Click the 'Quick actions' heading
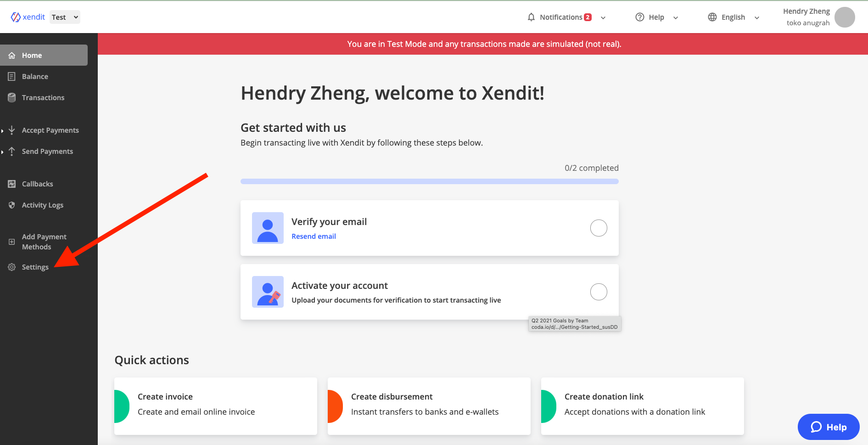Image resolution: width=868 pixels, height=445 pixels. coord(151,360)
